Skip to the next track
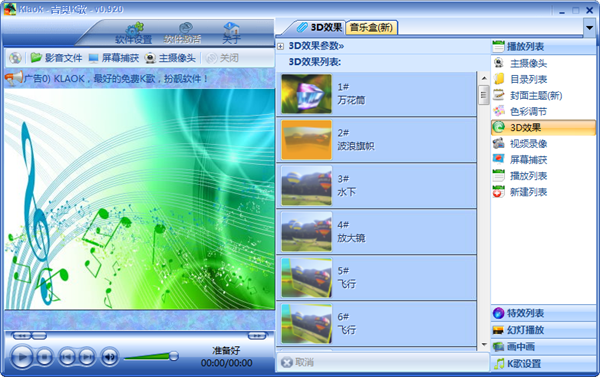The width and height of the screenshot is (600, 377). point(87,357)
